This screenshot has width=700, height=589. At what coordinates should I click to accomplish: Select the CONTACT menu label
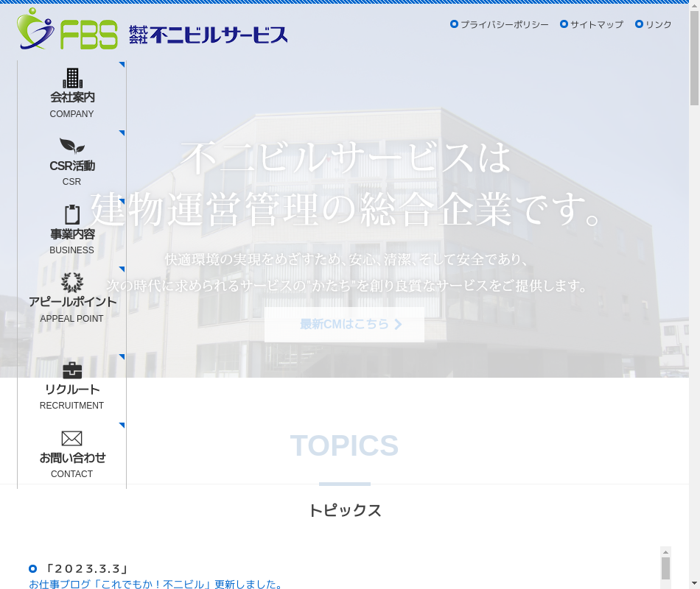[72, 474]
